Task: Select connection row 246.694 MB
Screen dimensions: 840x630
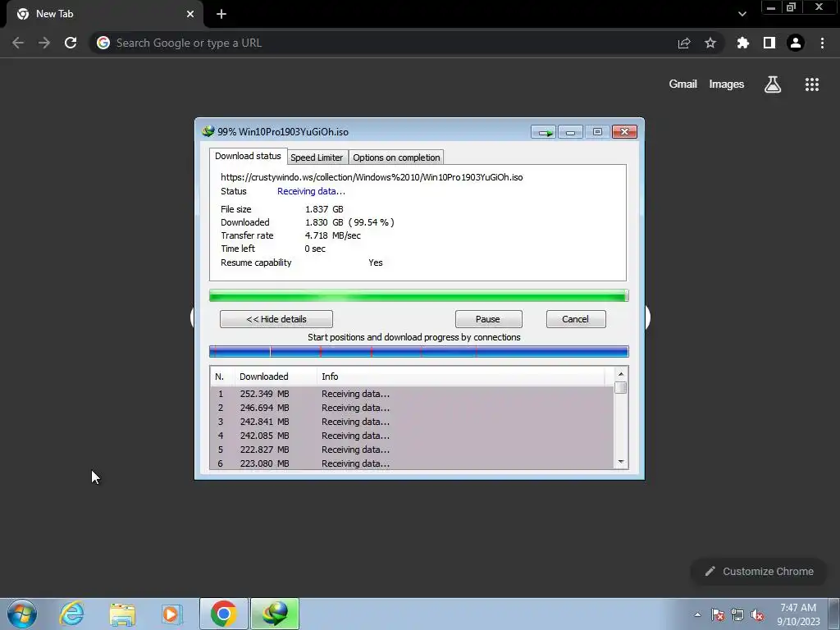Action: click(x=412, y=408)
